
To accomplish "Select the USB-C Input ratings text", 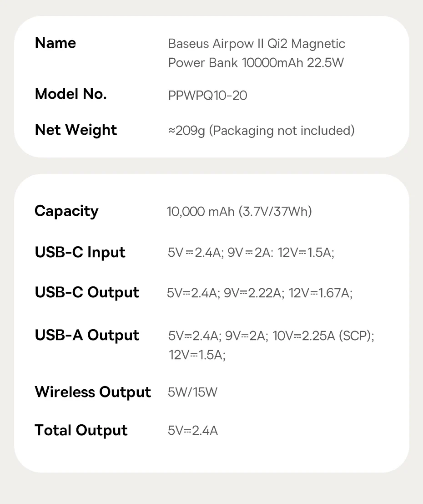I will 251,253.
